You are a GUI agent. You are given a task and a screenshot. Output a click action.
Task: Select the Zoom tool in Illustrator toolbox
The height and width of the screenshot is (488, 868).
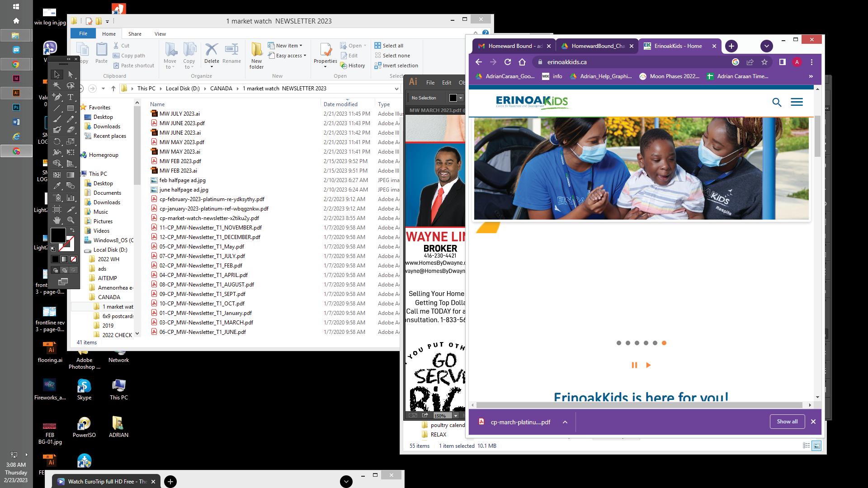click(71, 220)
